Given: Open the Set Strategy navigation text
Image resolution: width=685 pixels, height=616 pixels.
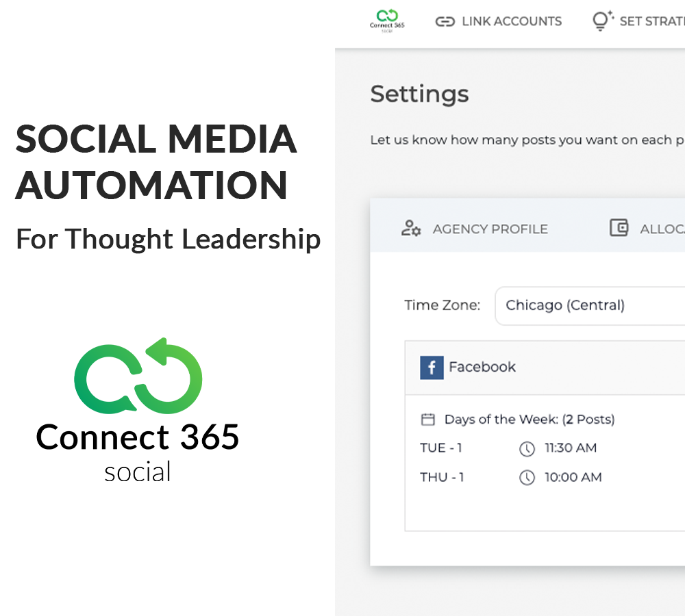Looking at the screenshot, I should (651, 22).
